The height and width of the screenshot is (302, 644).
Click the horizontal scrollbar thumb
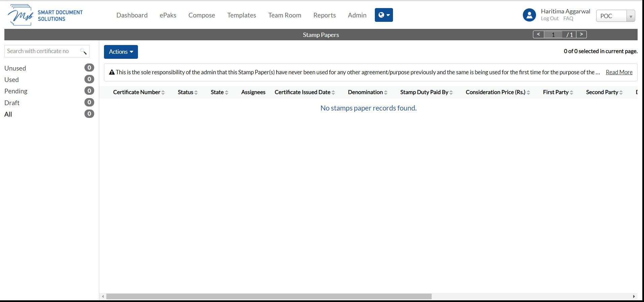[x=269, y=297]
